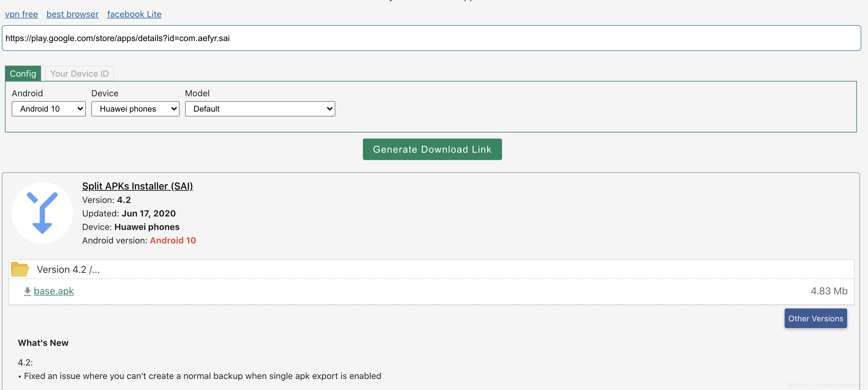This screenshot has height=390, width=868.
Task: Download base.apk via its filename link
Action: pos(54,291)
